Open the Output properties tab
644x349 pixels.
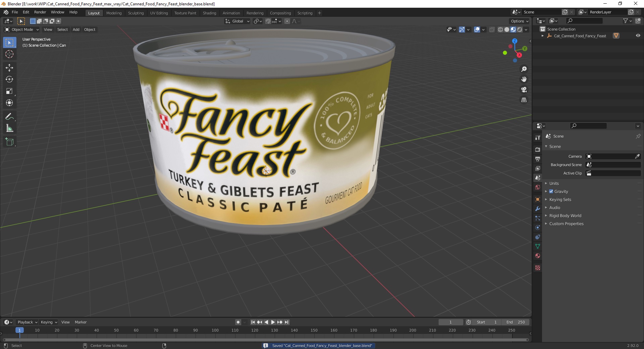pos(538,159)
